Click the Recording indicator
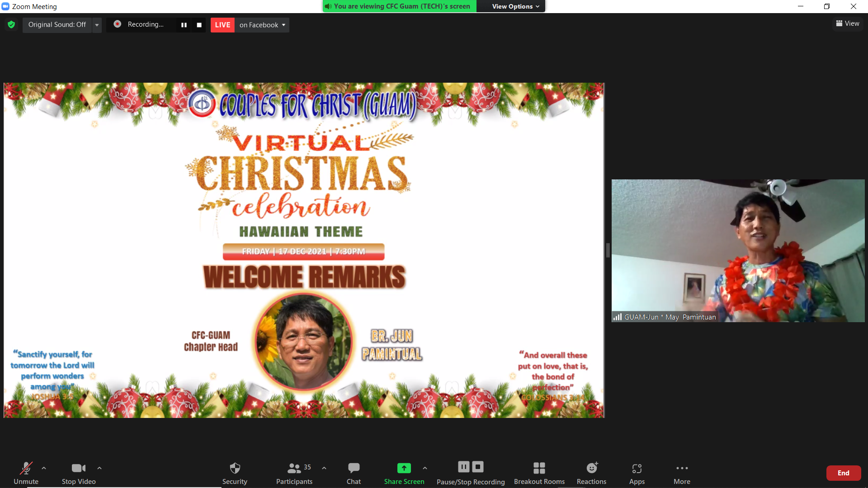 click(x=139, y=24)
